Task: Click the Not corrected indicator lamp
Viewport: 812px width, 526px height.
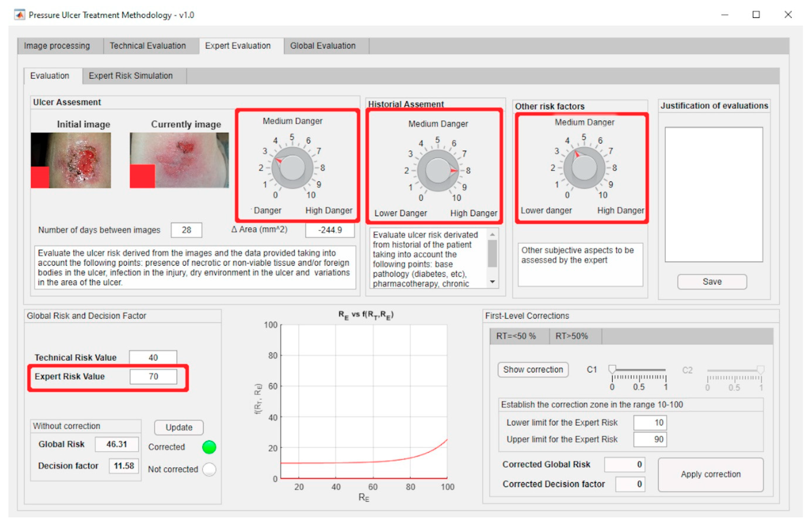Action: click(209, 469)
